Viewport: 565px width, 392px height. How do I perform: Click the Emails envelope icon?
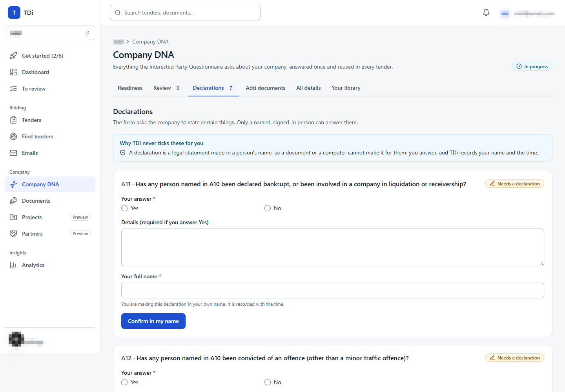coord(13,153)
